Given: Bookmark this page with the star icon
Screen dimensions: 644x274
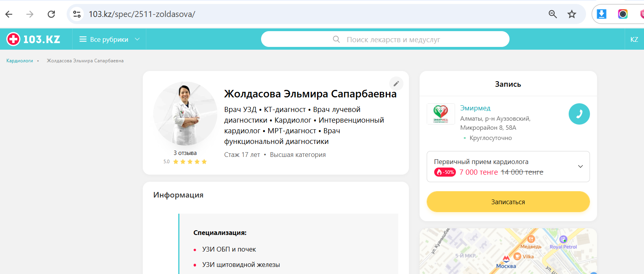Looking at the screenshot, I should click(x=572, y=14).
